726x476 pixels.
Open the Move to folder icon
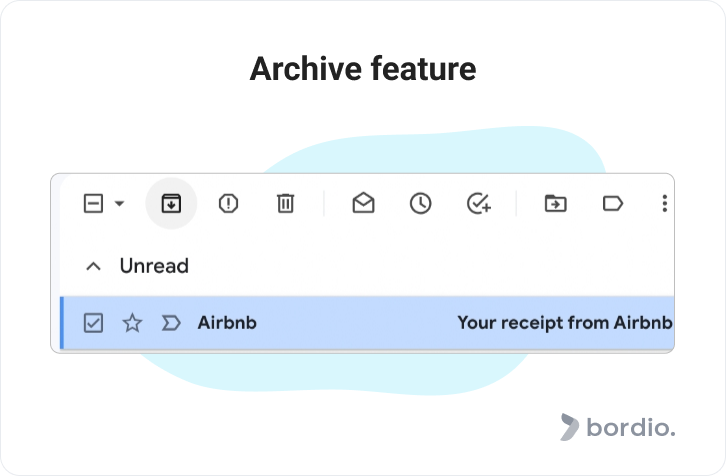click(x=556, y=203)
